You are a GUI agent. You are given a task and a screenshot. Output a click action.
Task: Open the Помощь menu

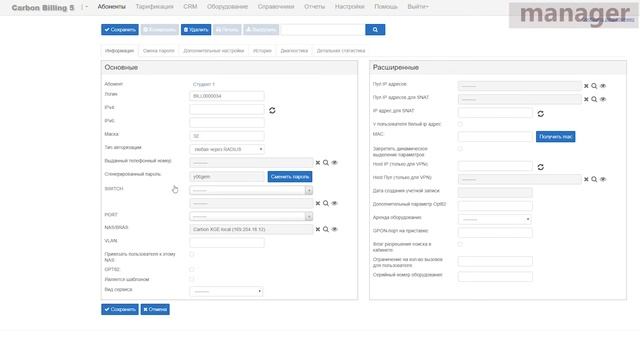pyautogui.click(x=386, y=7)
